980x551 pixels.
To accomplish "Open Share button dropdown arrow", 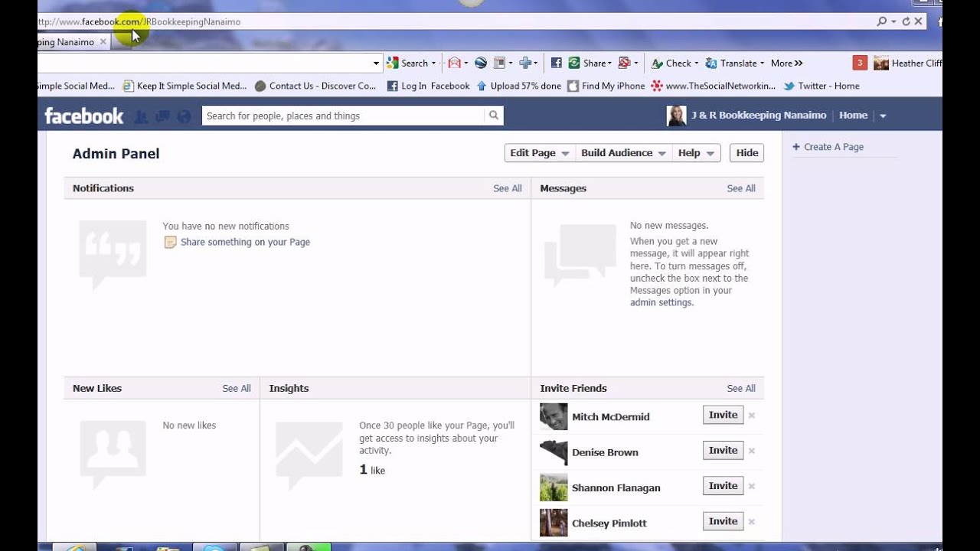I will pos(609,64).
